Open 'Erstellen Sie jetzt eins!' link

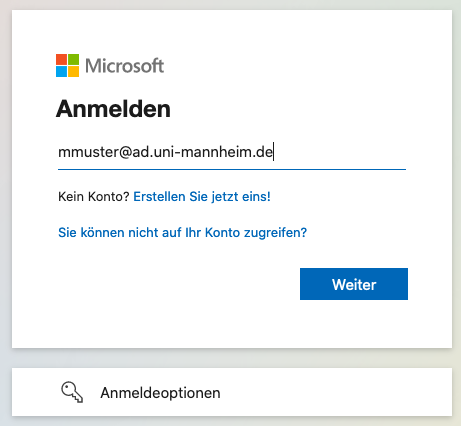[202, 196]
